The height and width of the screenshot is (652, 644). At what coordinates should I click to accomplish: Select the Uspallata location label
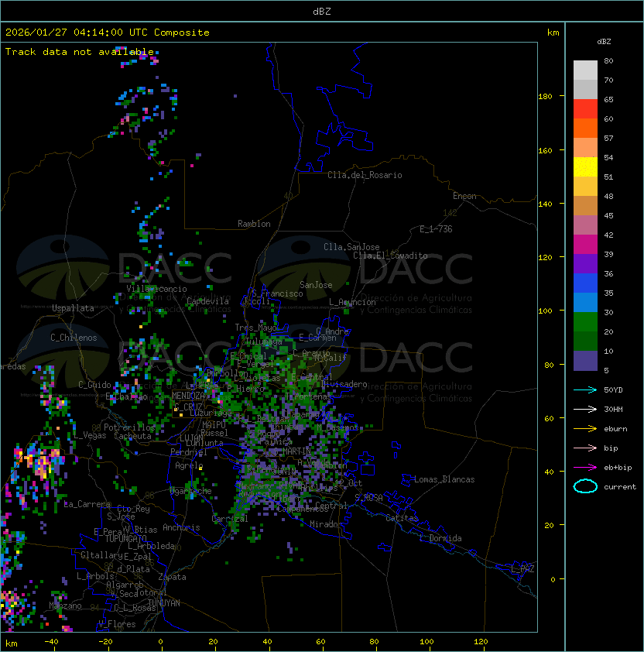74,308
